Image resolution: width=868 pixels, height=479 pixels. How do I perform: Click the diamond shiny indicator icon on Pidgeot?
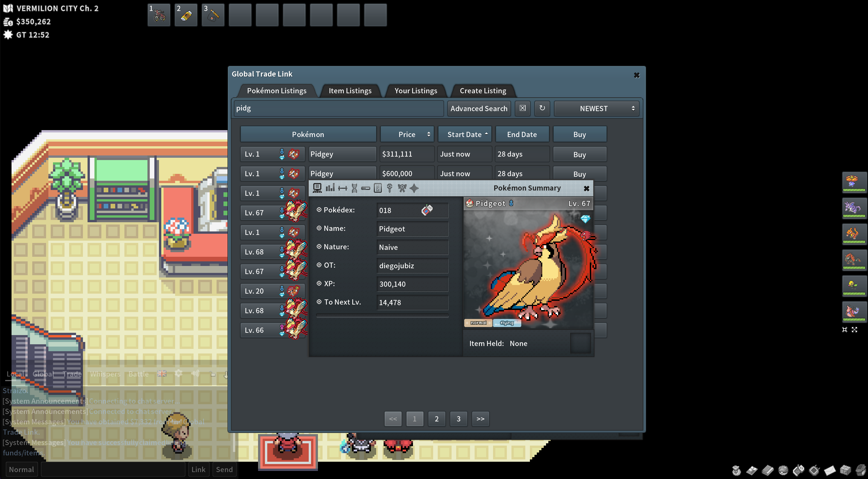click(x=584, y=218)
